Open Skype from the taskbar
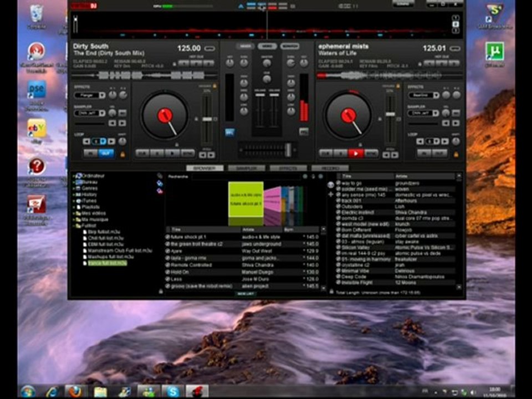Viewport: 532px width, 399px height. tap(173, 392)
